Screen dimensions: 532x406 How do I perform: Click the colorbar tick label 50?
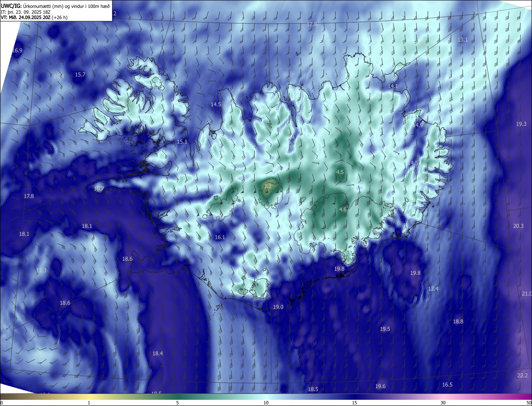(x=529, y=403)
